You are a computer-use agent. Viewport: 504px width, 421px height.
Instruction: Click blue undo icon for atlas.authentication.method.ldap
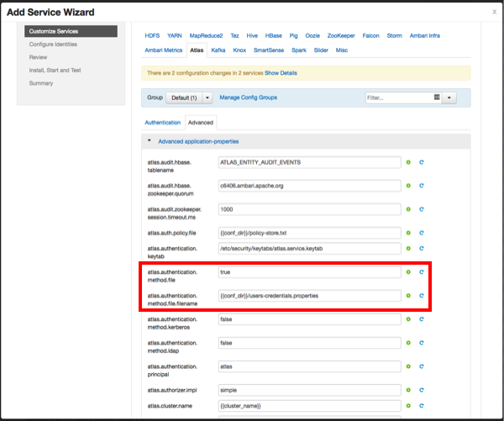click(x=421, y=343)
